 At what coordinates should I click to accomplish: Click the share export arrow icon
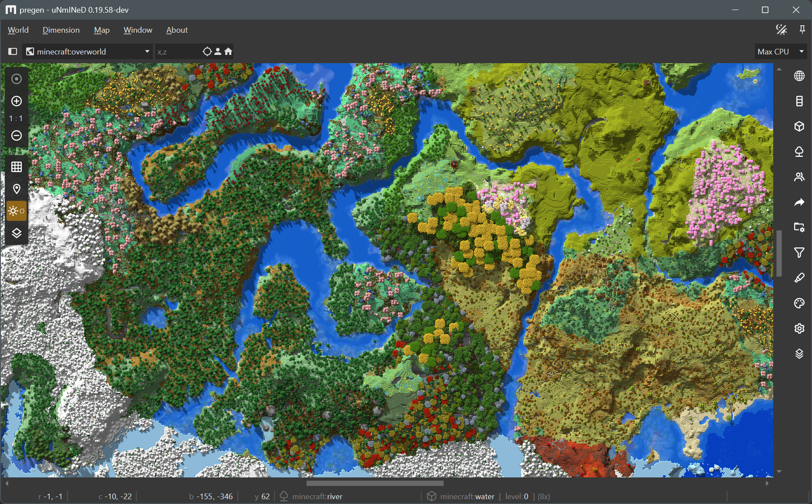(x=799, y=202)
